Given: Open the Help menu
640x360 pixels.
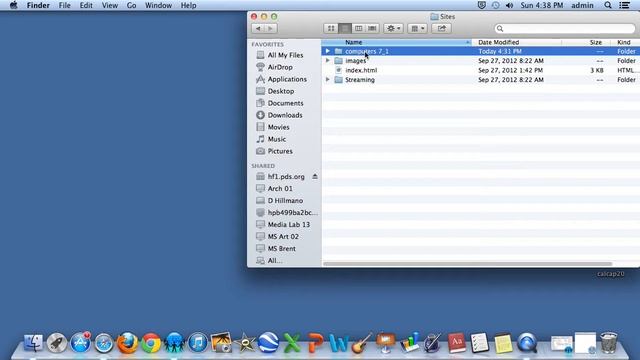Looking at the screenshot, I should (x=189, y=5).
